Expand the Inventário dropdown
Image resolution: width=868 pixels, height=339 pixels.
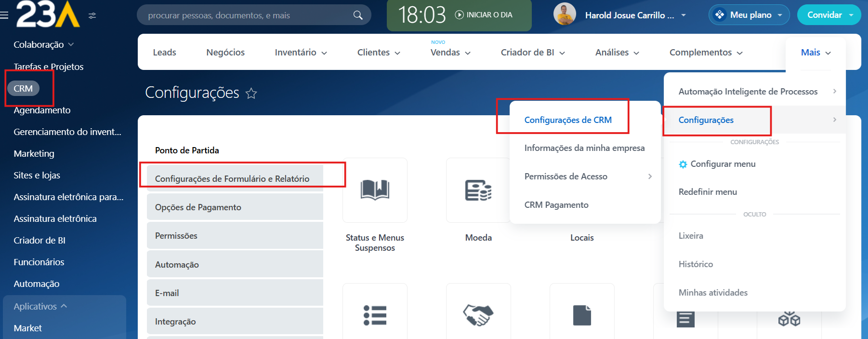point(301,53)
